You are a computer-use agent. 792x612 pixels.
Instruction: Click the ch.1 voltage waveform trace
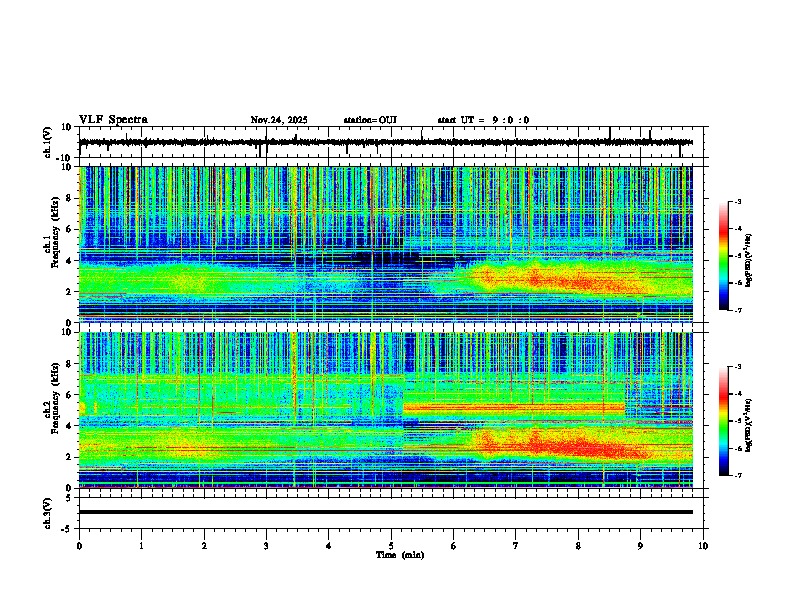click(x=386, y=142)
